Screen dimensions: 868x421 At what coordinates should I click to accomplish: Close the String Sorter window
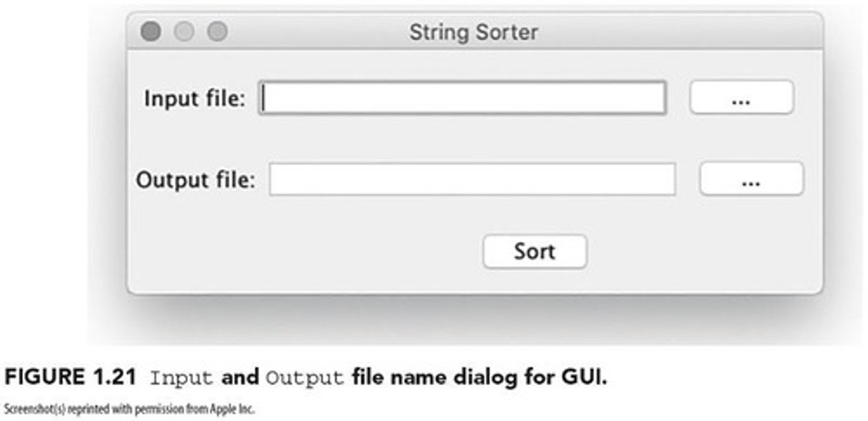151,31
